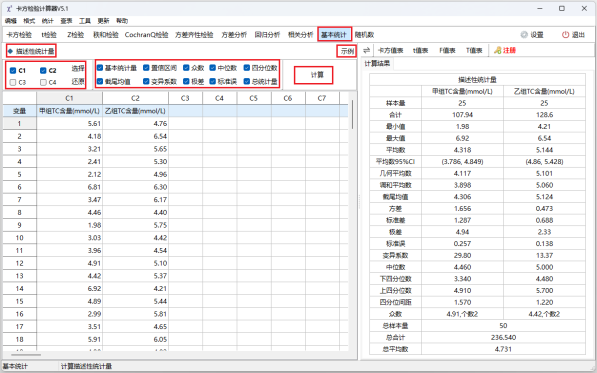Screen dimensions: 597x373
Task: Click the swap arrows icon beside 卡方值表
Action: (366, 50)
